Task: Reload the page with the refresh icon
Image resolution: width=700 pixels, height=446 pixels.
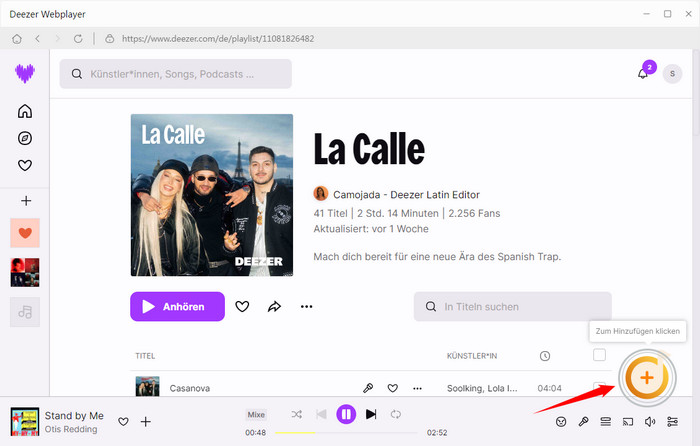Action: tap(78, 39)
